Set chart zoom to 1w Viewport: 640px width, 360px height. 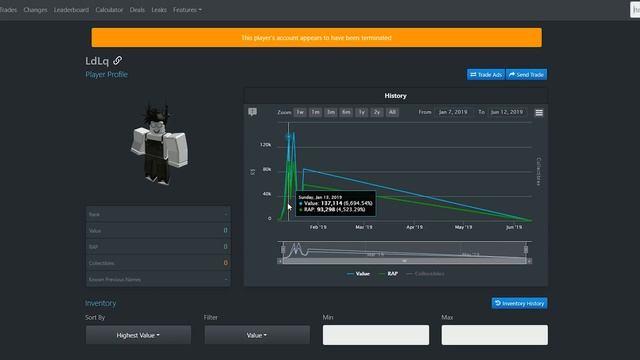point(300,112)
